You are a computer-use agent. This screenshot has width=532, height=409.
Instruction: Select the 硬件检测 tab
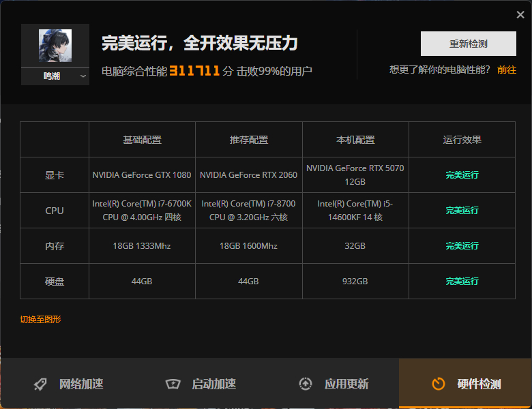tap(479, 384)
